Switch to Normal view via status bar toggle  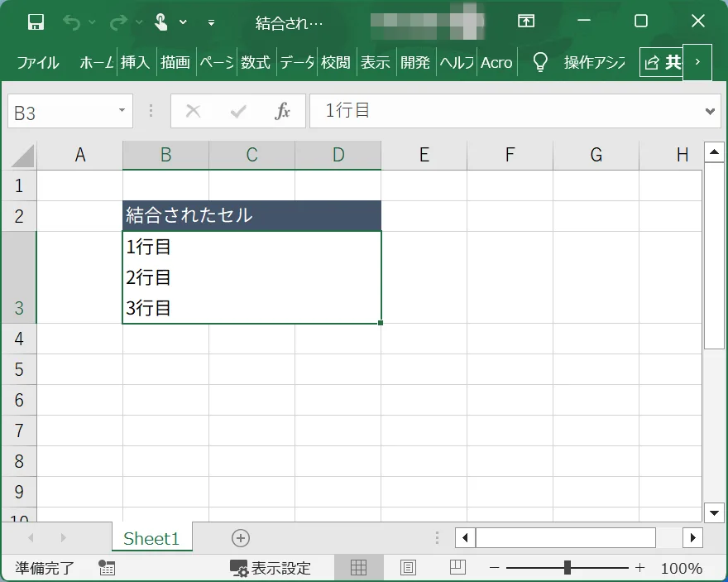pyautogui.click(x=359, y=568)
